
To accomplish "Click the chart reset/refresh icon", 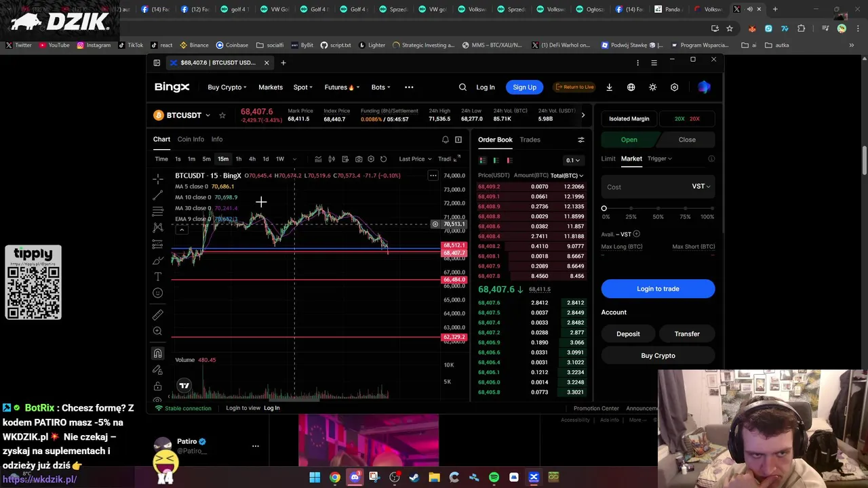I will [384, 159].
